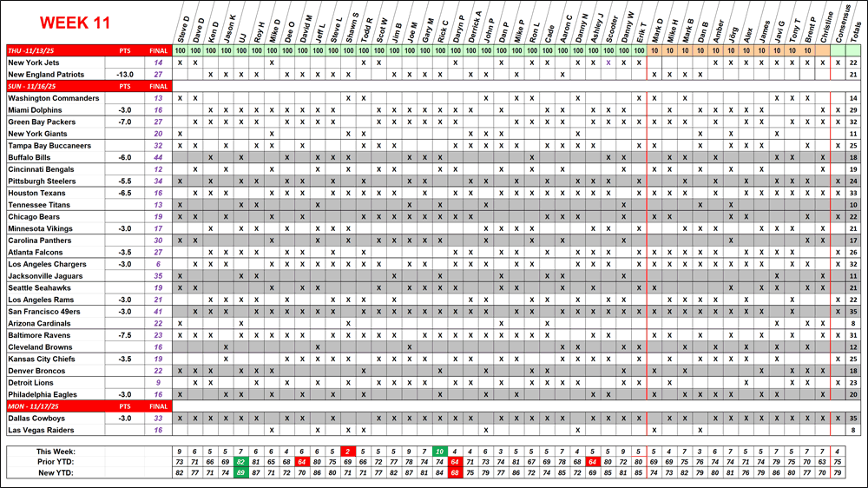The width and height of the screenshot is (868, 488).
Task: Click the Consensus column header
Action: (838, 26)
